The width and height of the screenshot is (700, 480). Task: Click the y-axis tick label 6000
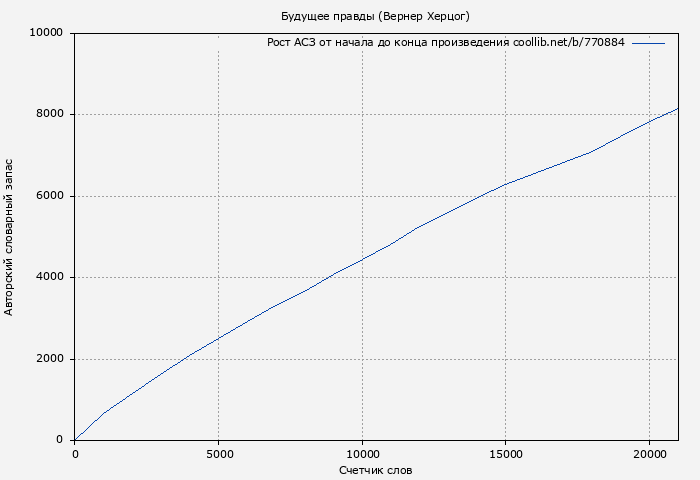tap(49, 196)
